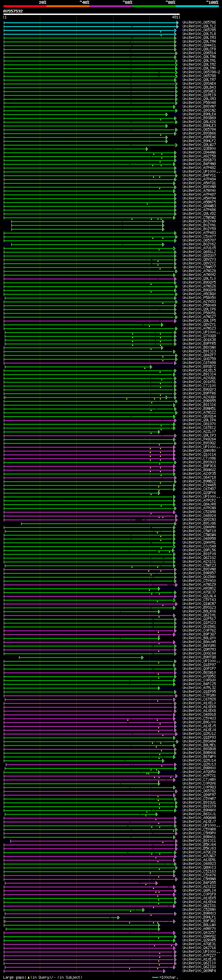Select the UniRef100_Q9SAE4 label
This screenshot has width=222, height=980.
click(199, 84)
